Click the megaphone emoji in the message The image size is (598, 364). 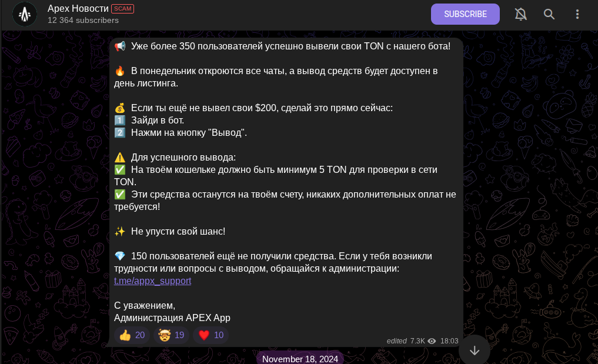coord(120,46)
